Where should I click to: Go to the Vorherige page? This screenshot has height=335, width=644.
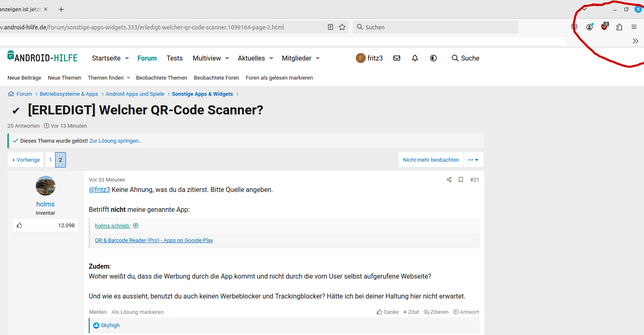pyautogui.click(x=26, y=160)
